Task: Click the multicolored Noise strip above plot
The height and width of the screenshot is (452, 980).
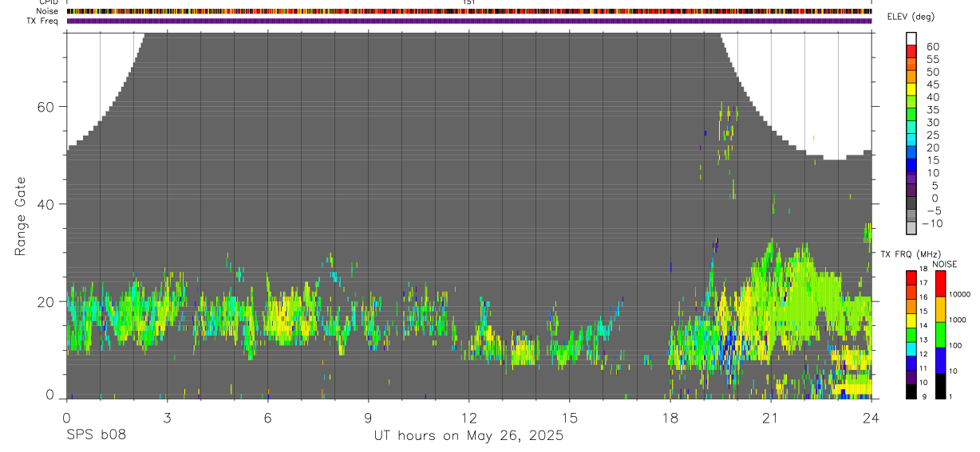Action: [469, 11]
